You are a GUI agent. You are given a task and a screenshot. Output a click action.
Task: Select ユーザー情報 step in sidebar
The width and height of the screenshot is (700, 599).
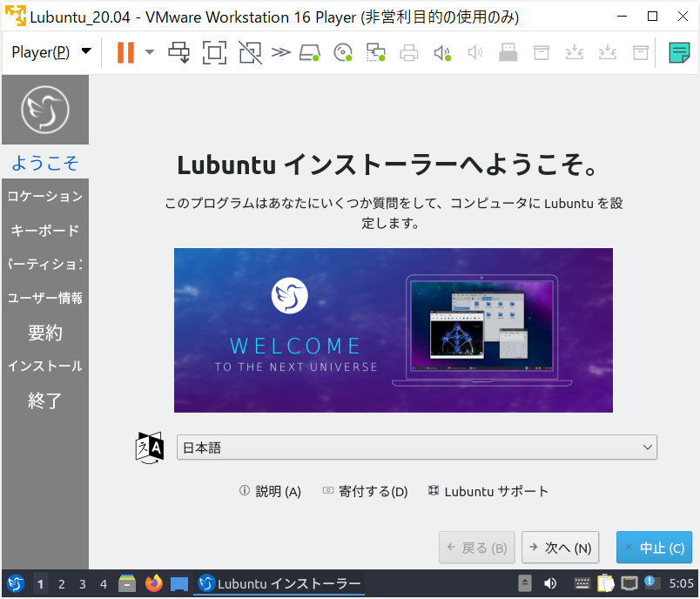click(x=45, y=298)
